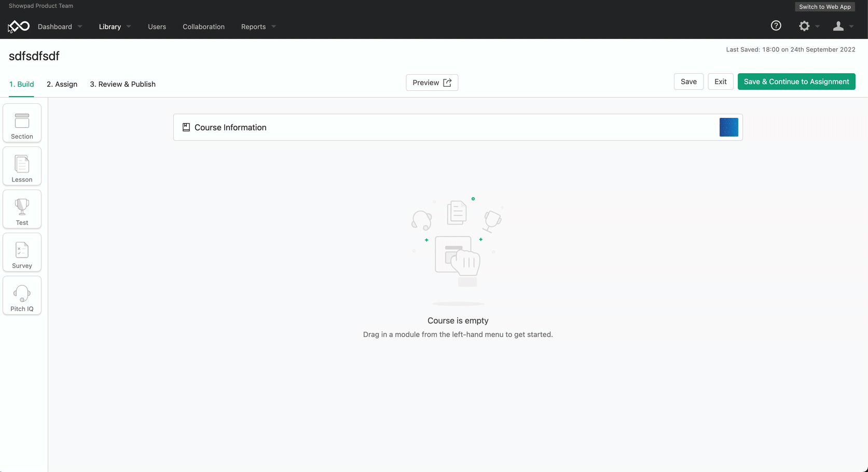The width and height of the screenshot is (868, 472).
Task: Open the settings gear icon
Action: pos(804,26)
